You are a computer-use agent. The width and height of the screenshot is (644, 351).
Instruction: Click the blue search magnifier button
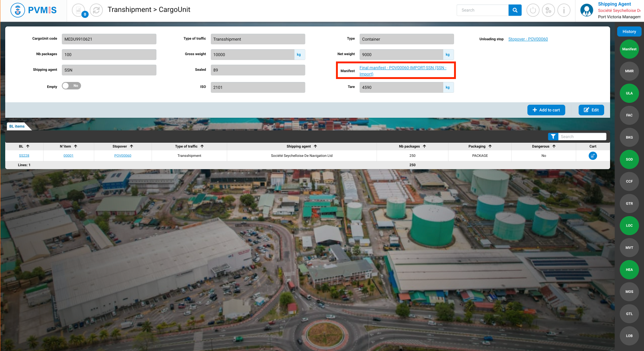click(x=515, y=10)
